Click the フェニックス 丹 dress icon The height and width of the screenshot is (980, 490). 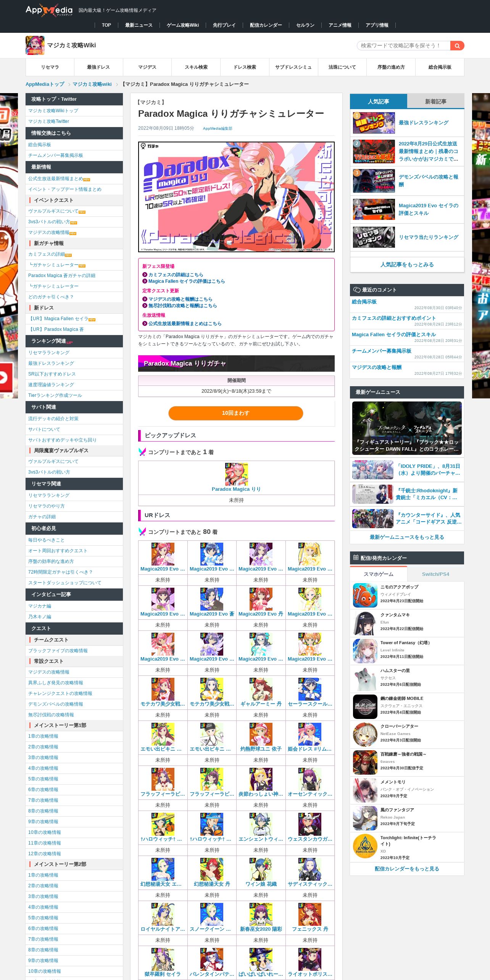click(x=310, y=914)
